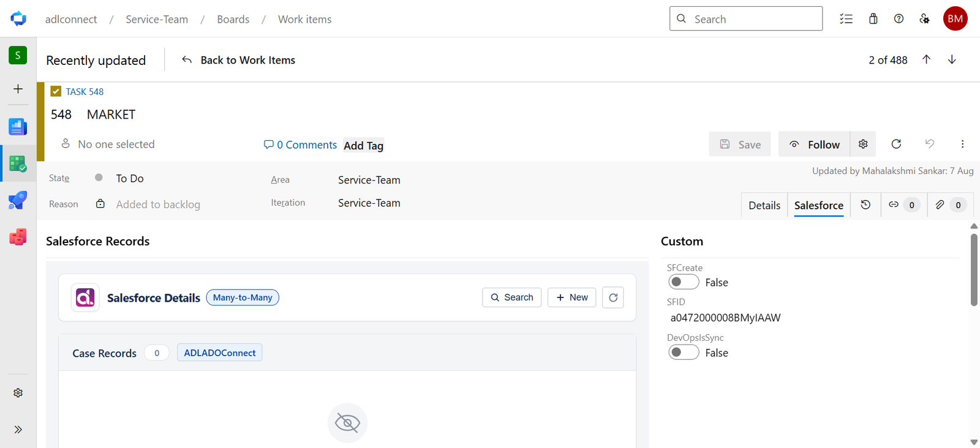The image size is (980, 448).
Task: Open the Work items breadcrumb
Action: (304, 19)
